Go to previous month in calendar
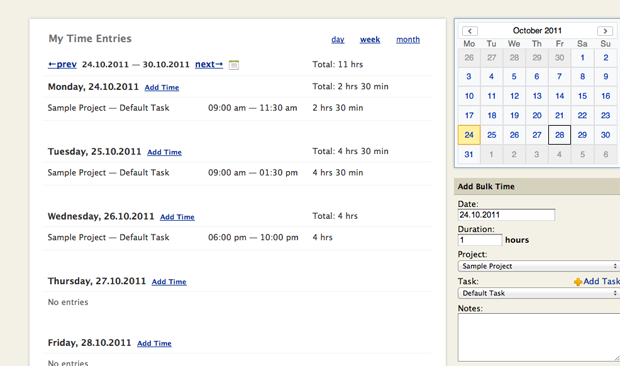Screen dimensions: 620x366 (x=470, y=31)
